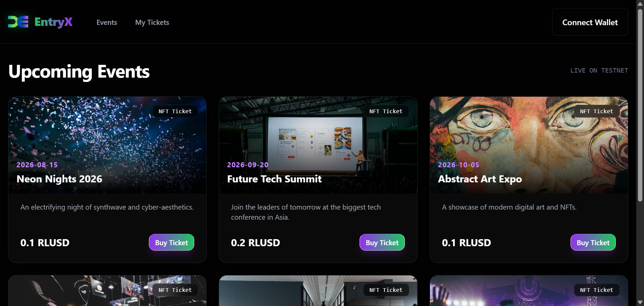Screen dimensions: 644x306
Task: Select the Abstract Art Expo title
Action: coord(480,179)
